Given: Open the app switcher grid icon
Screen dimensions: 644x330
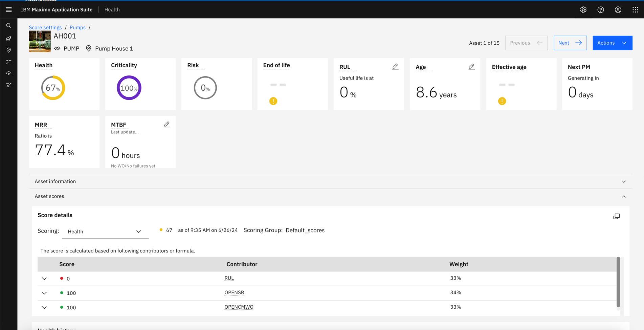Looking at the screenshot, I should (x=635, y=9).
